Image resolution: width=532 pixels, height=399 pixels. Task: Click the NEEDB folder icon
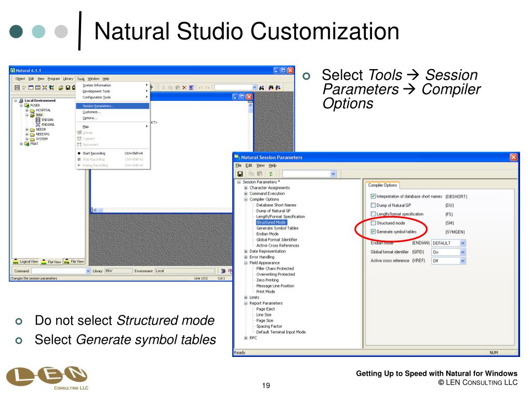coord(32,129)
